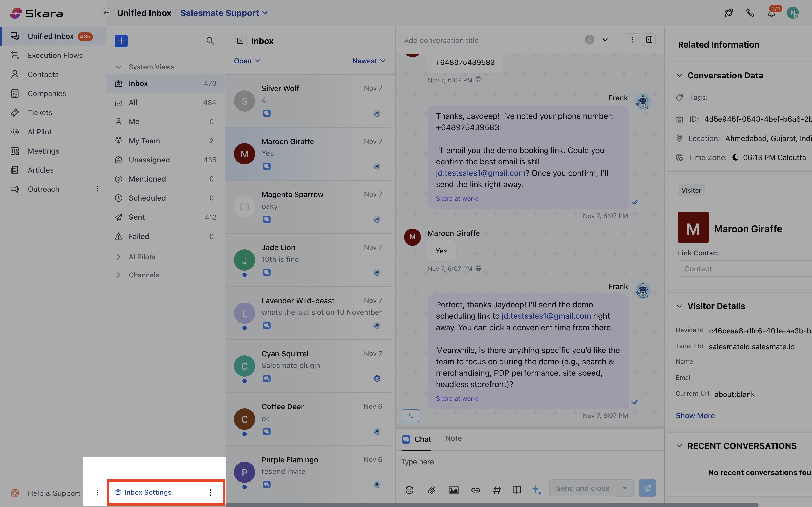This screenshot has width=812, height=507.
Task: Click the blue compose new conversation button
Action: (x=121, y=41)
